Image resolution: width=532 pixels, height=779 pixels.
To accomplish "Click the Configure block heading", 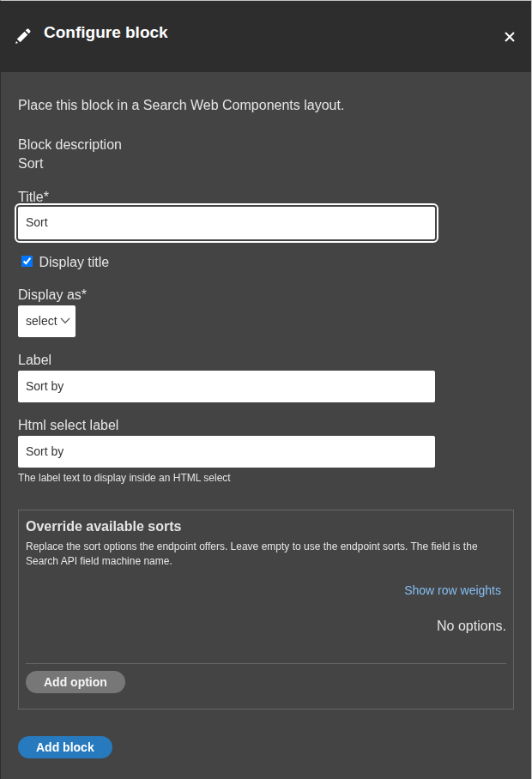I will (x=106, y=33).
